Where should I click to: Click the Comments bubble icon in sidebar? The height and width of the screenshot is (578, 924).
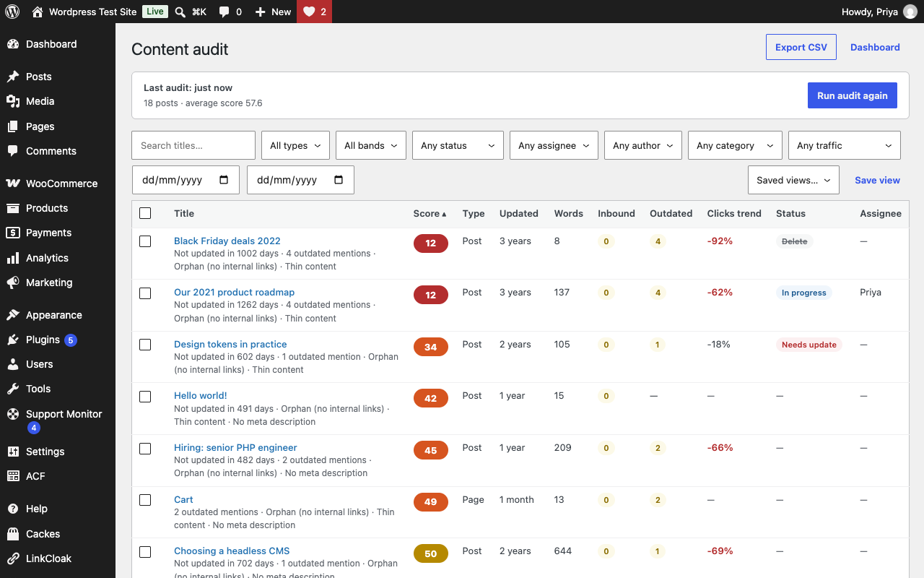pyautogui.click(x=13, y=151)
